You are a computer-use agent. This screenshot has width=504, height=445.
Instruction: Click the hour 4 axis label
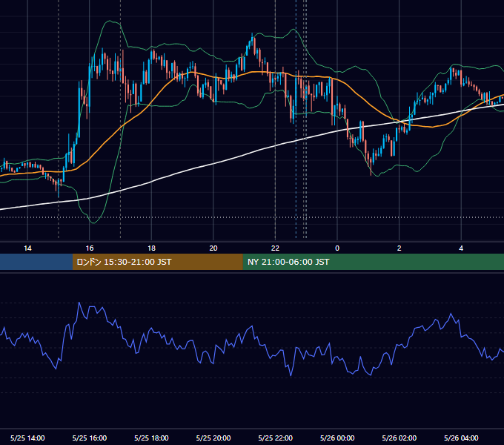point(461,248)
